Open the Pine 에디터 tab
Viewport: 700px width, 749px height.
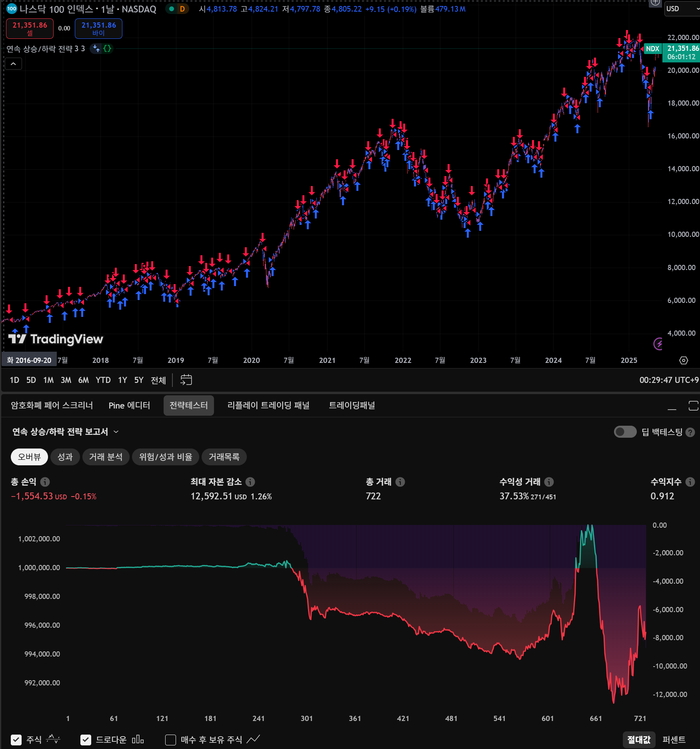pyautogui.click(x=129, y=405)
